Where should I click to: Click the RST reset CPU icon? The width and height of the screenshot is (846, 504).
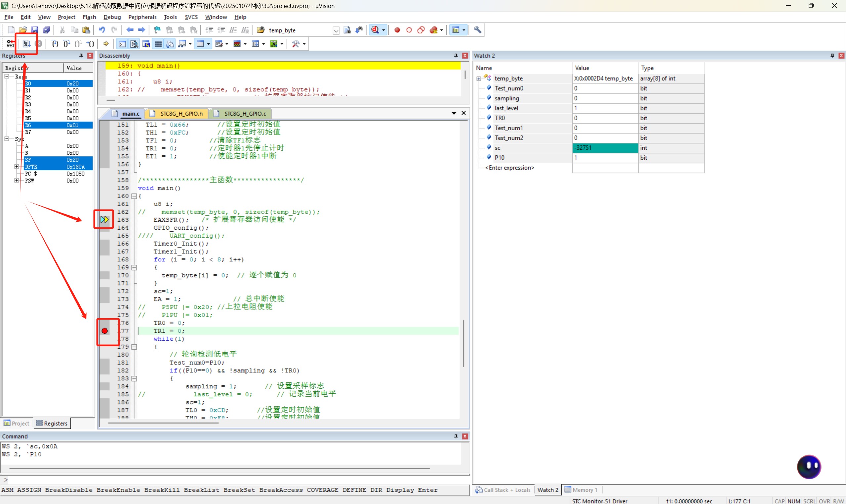click(x=10, y=44)
